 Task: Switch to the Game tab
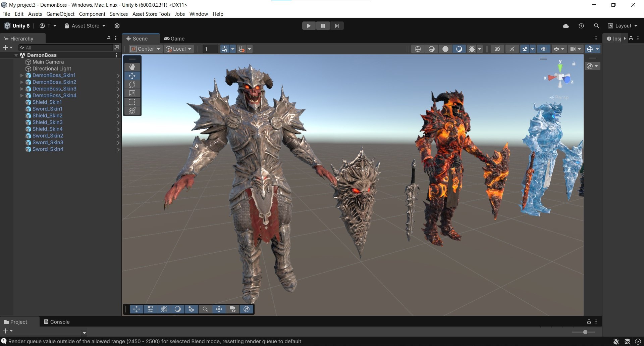pos(174,39)
